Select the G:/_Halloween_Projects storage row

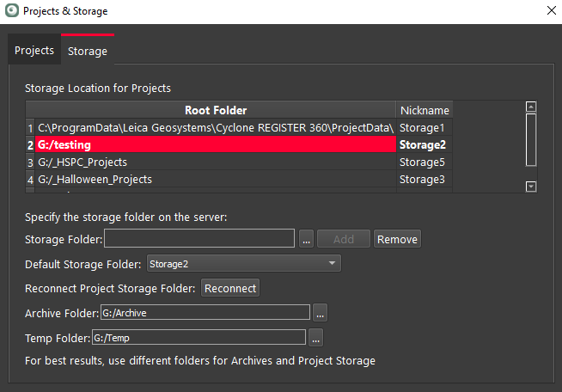pyautogui.click(x=215, y=179)
